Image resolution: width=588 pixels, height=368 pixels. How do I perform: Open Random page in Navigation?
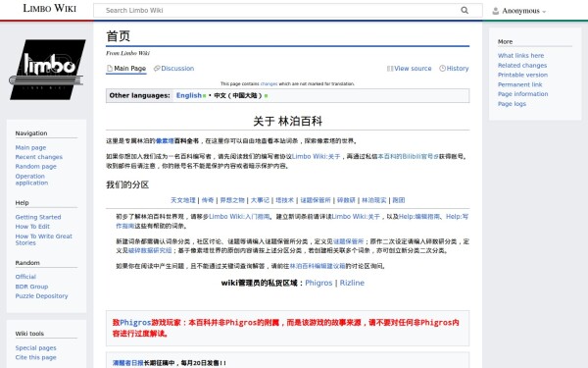tap(36, 167)
